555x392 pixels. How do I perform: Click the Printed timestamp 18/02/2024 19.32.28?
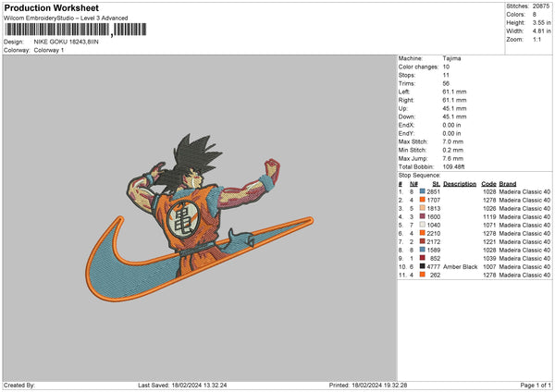click(x=379, y=385)
